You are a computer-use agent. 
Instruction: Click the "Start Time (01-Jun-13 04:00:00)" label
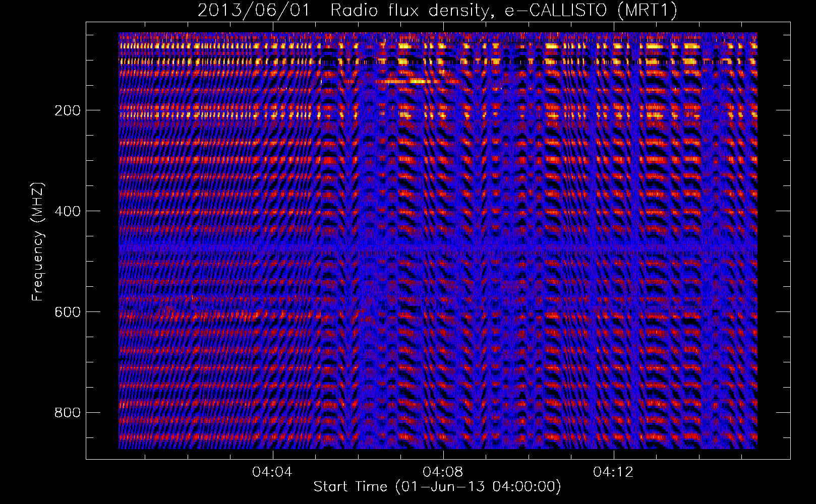[x=437, y=487]
